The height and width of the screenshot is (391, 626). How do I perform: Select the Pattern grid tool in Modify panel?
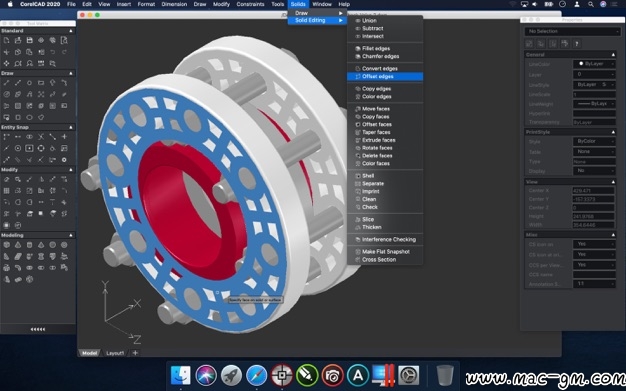pyautogui.click(x=6, y=191)
